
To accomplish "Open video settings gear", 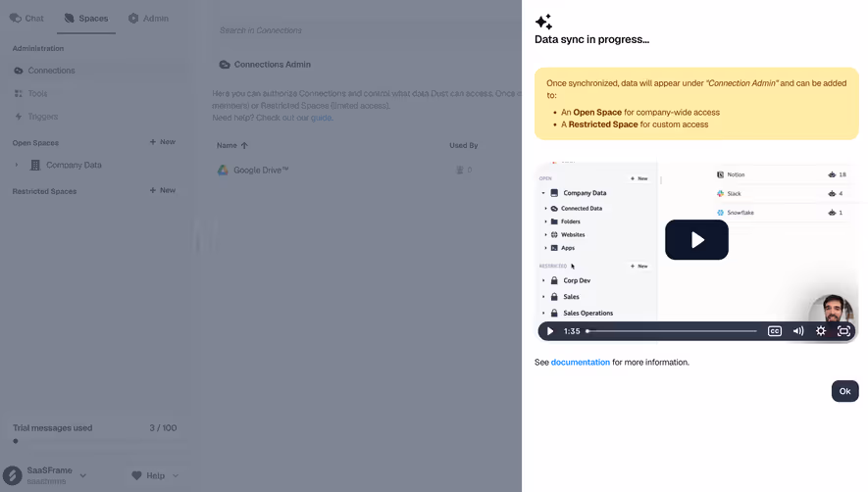I will [820, 331].
